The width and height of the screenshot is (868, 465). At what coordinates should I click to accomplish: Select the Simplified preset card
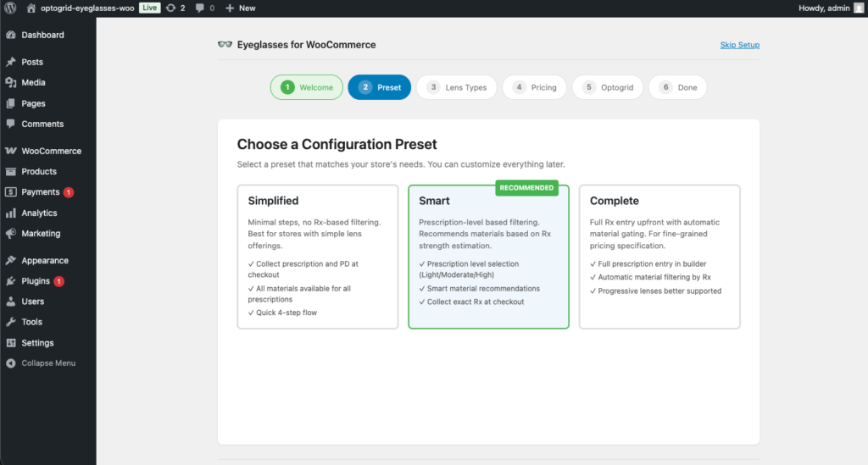[x=318, y=257]
